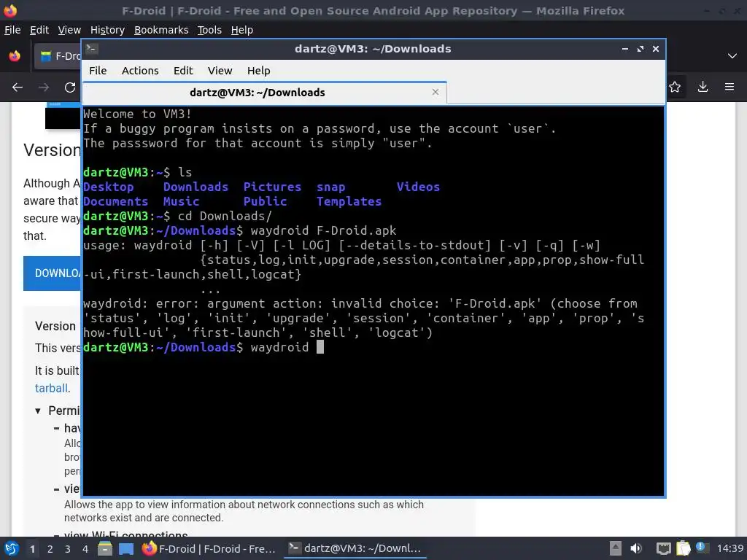Image resolution: width=747 pixels, height=560 pixels.
Task: Click the Templates directory name in terminal
Action: click(349, 201)
